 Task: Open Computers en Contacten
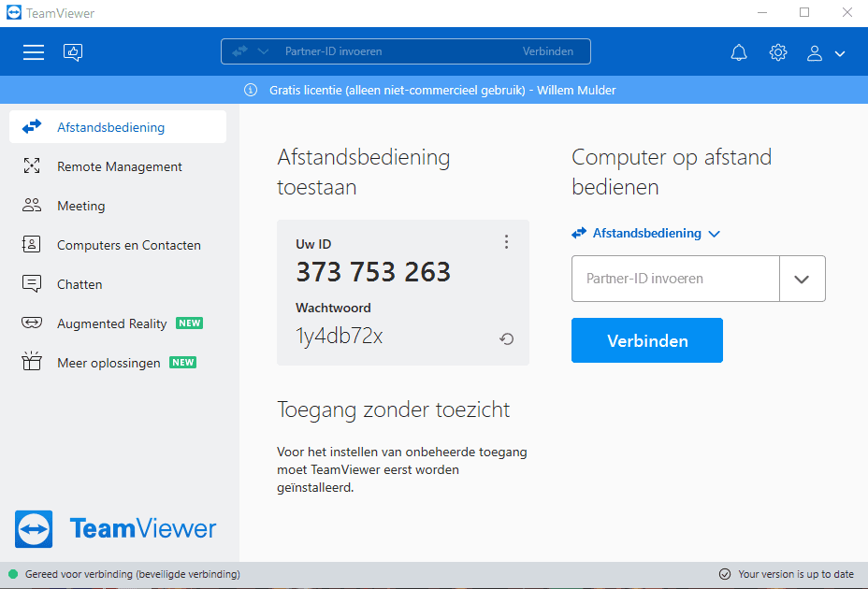point(118,245)
